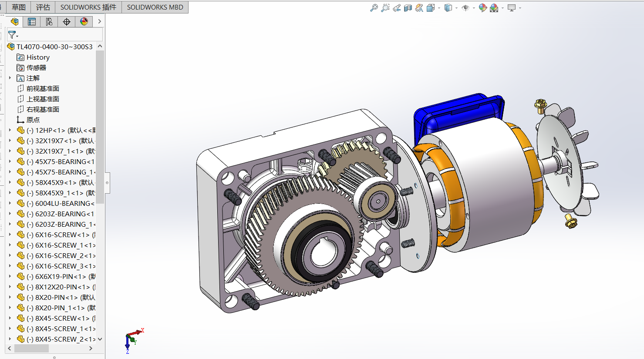Return to the Previous View
This screenshot has height=359, width=644.
(x=397, y=8)
